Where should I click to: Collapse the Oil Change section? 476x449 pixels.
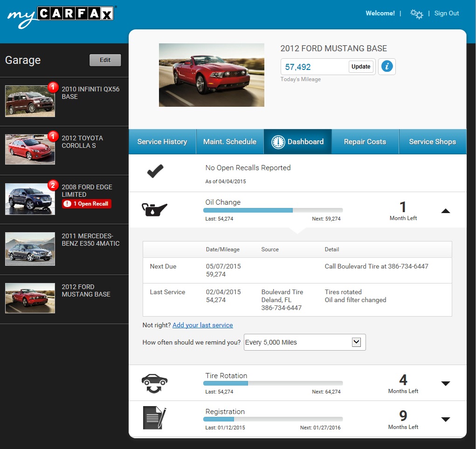(445, 211)
